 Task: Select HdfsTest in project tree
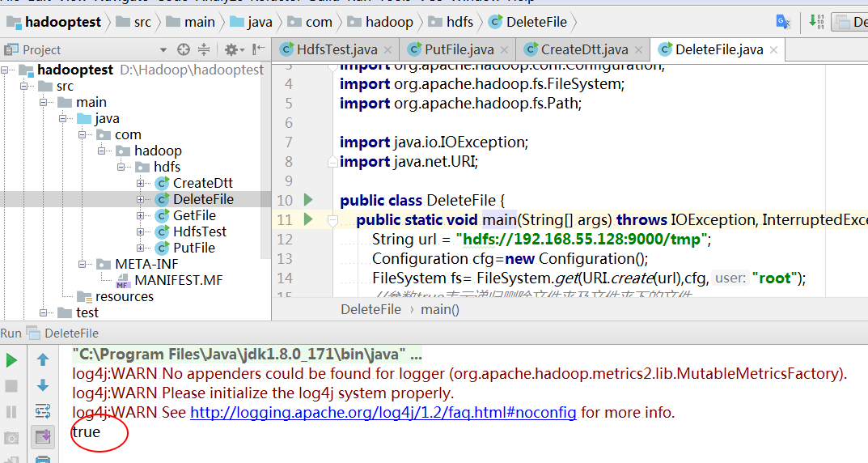199,231
